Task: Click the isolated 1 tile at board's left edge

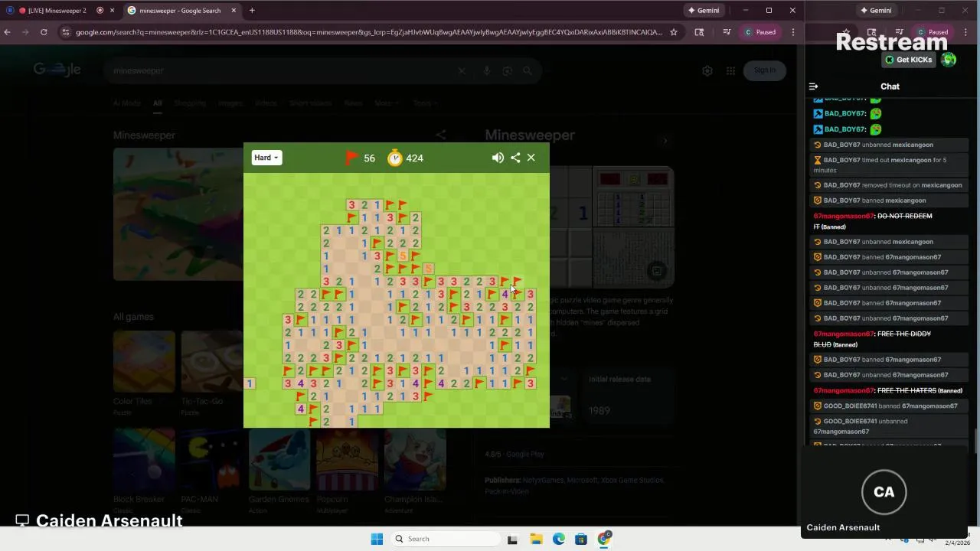Action: (x=250, y=383)
